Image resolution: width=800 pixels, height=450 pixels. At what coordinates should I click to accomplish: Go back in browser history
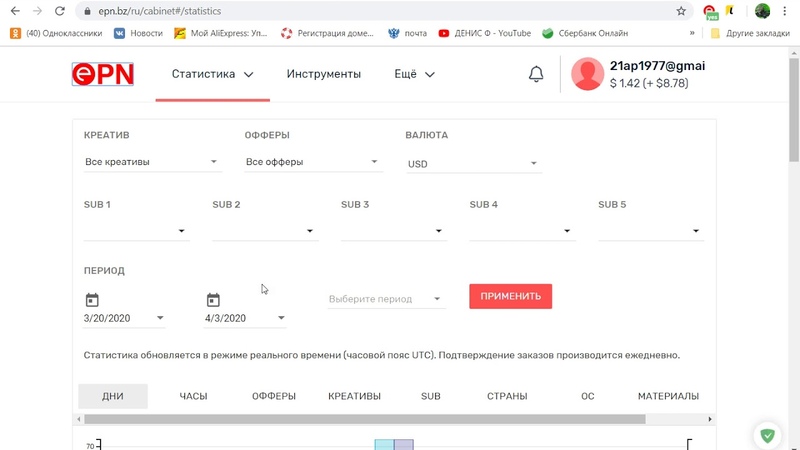pyautogui.click(x=15, y=11)
